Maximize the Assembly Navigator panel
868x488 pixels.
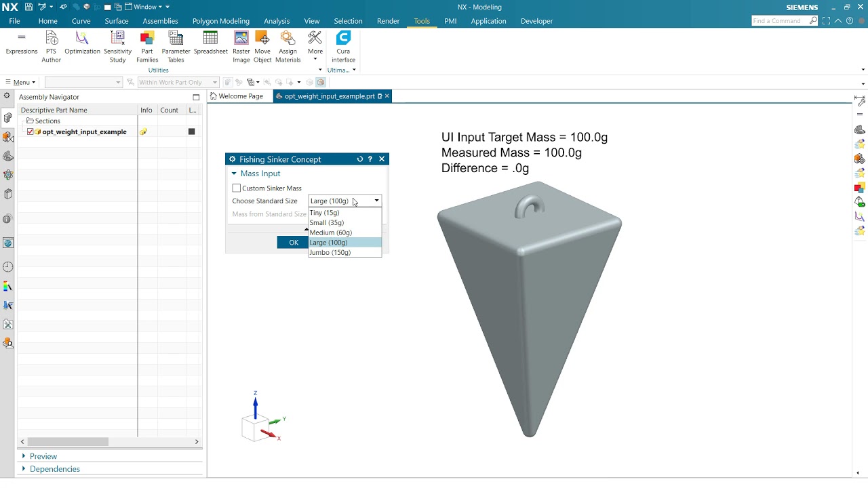coord(196,97)
